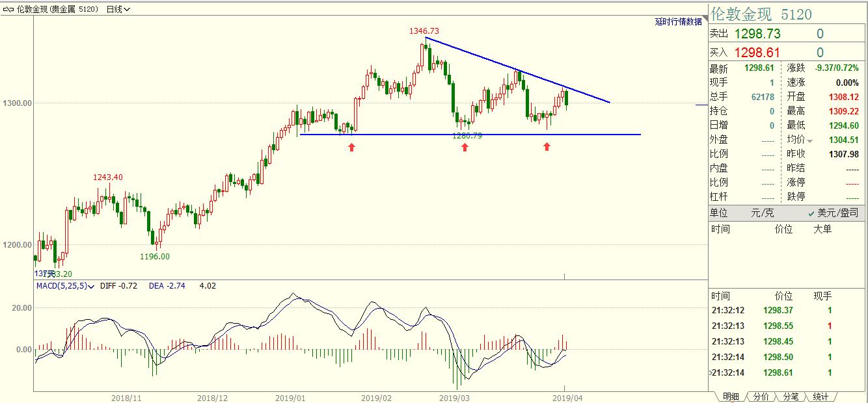
Task: Click the 伦敦金现 5120 panel title
Action: tap(761, 14)
